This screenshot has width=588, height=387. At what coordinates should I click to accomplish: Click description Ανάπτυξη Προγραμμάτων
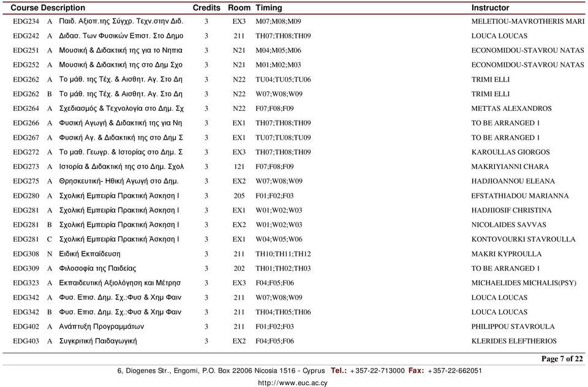[101, 326]
